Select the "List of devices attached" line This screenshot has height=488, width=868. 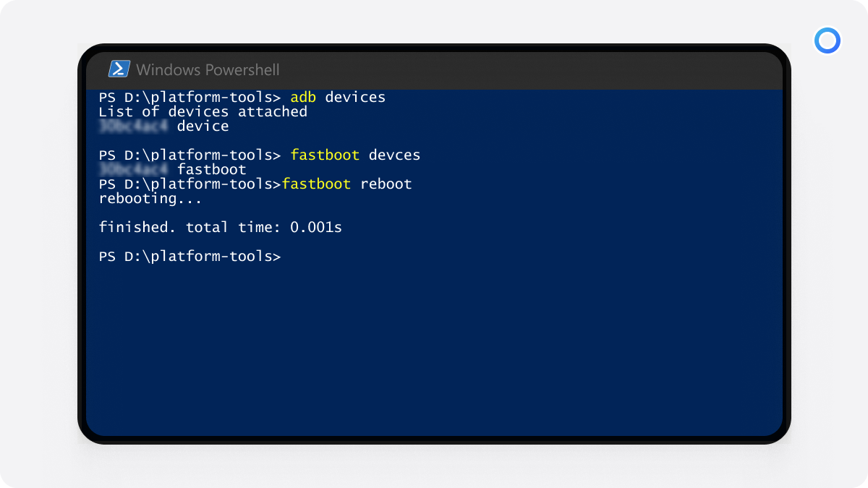coord(203,111)
